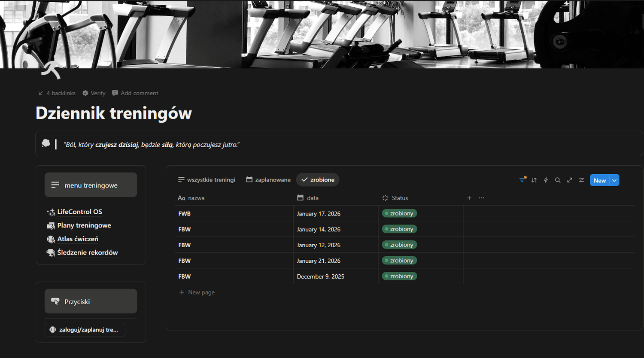
Task: Click the Dziennik treningów page title
Action: click(x=114, y=113)
